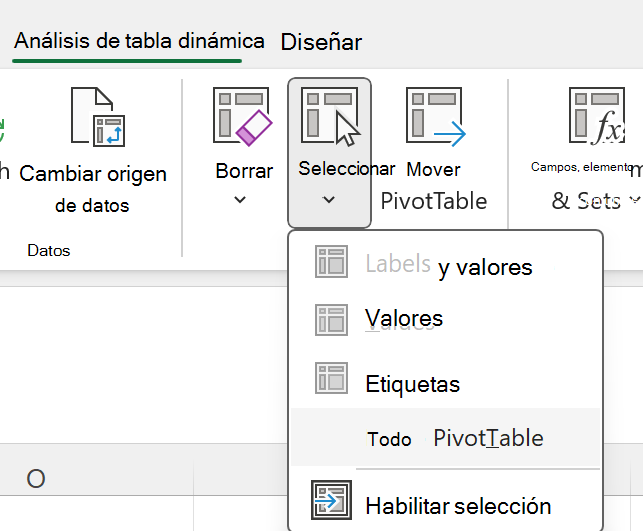Open the Análisis de tabla dinámica tab
Screen dimensions: 644x532
tap(139, 41)
